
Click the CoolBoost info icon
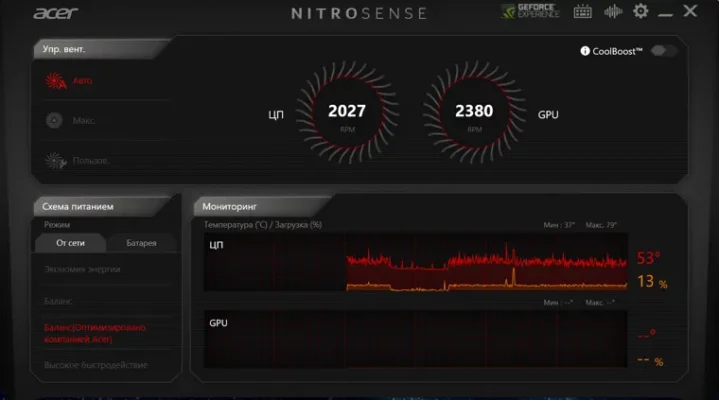[x=585, y=51]
